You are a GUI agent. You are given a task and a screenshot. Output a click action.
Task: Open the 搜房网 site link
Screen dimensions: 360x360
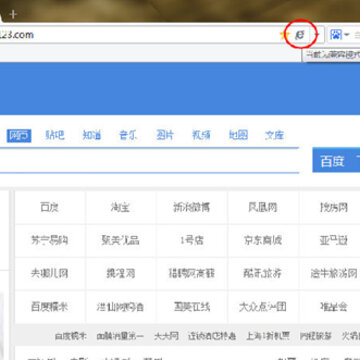334,207
